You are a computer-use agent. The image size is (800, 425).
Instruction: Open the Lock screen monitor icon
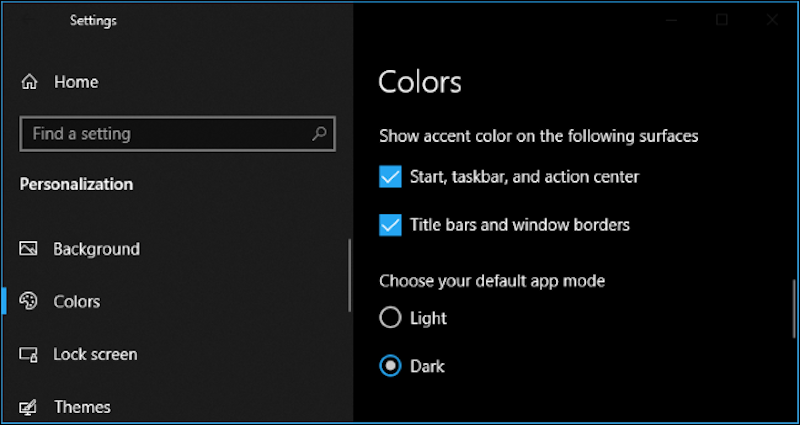point(28,354)
